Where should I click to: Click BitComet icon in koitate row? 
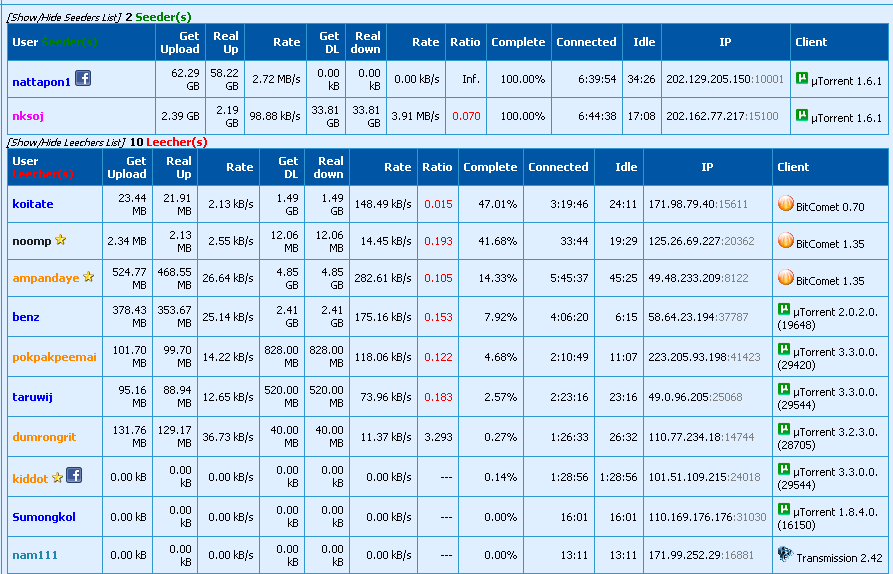pos(785,203)
